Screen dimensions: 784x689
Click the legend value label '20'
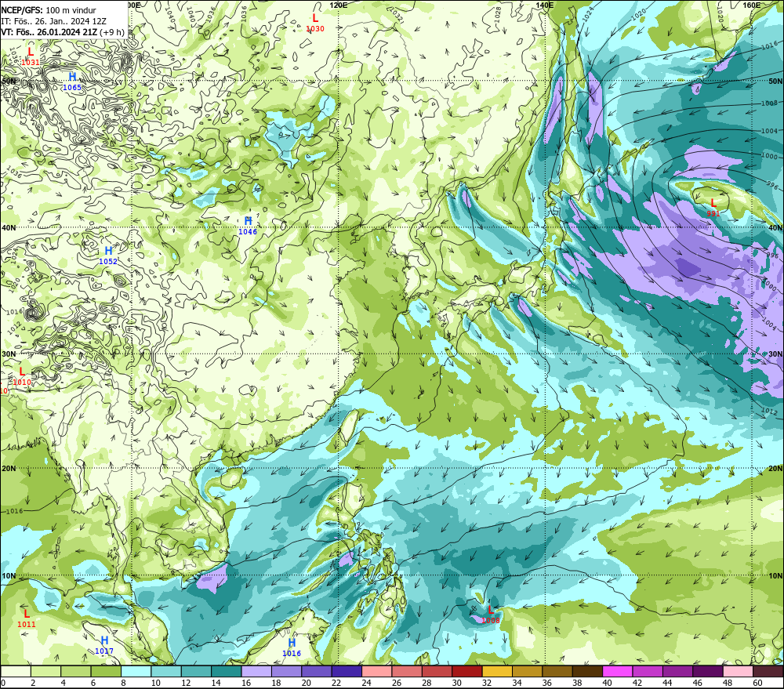[x=306, y=683]
